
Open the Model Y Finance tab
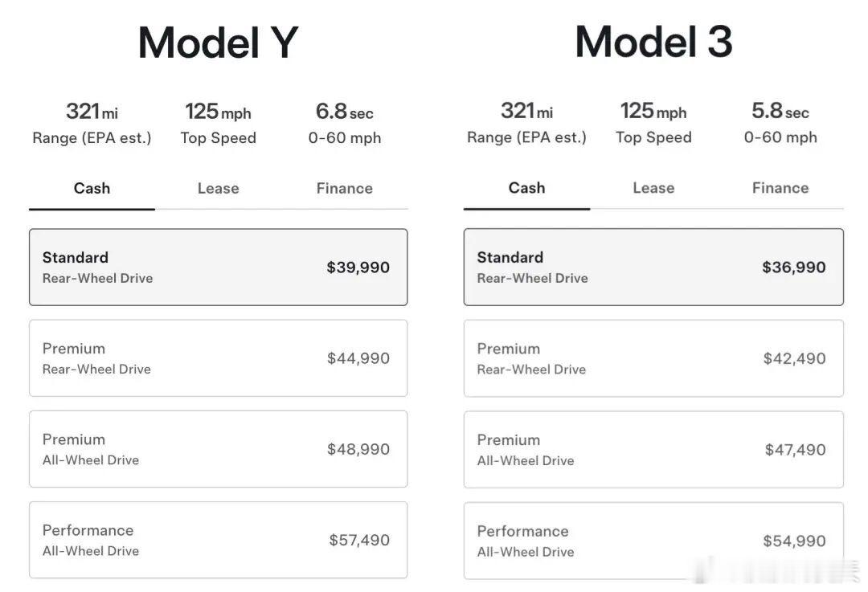pos(344,189)
